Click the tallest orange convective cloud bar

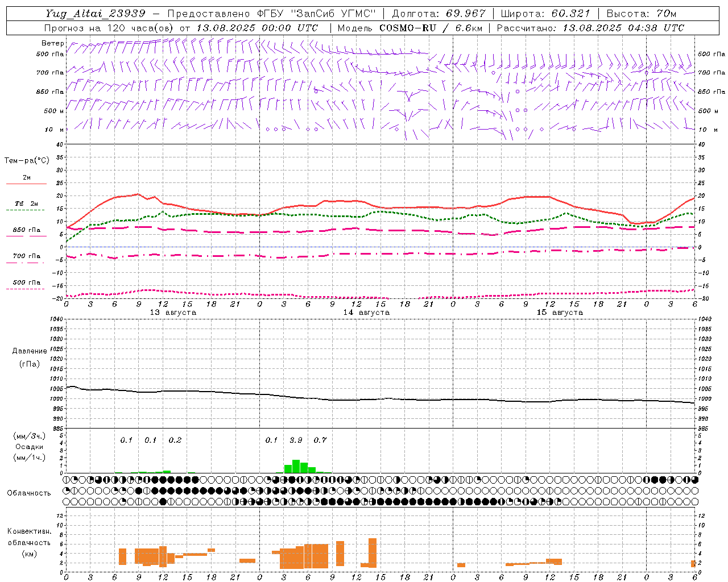pyautogui.click(x=373, y=553)
